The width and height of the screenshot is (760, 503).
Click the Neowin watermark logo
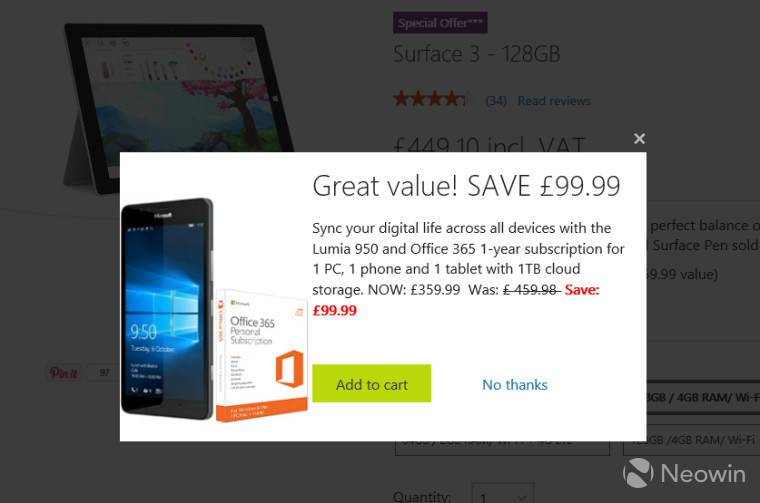click(684, 473)
